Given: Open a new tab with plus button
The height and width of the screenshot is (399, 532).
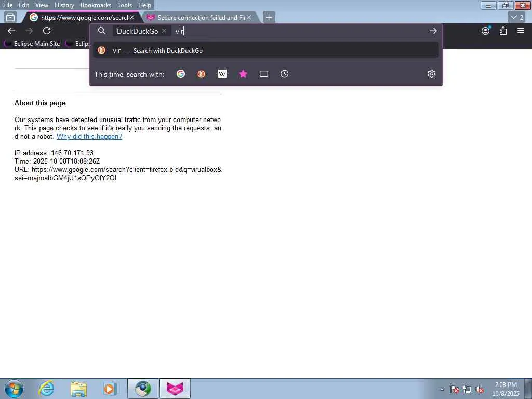Looking at the screenshot, I should pyautogui.click(x=269, y=17).
